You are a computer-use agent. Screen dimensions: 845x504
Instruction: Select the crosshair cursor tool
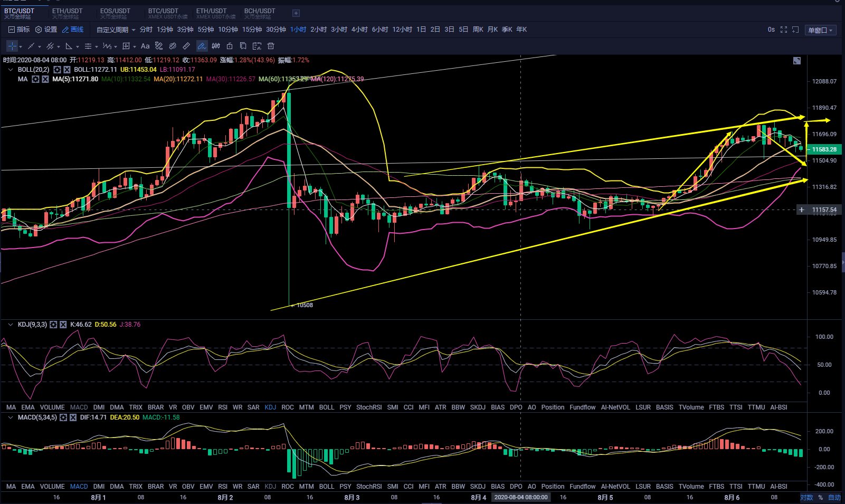tap(12, 46)
